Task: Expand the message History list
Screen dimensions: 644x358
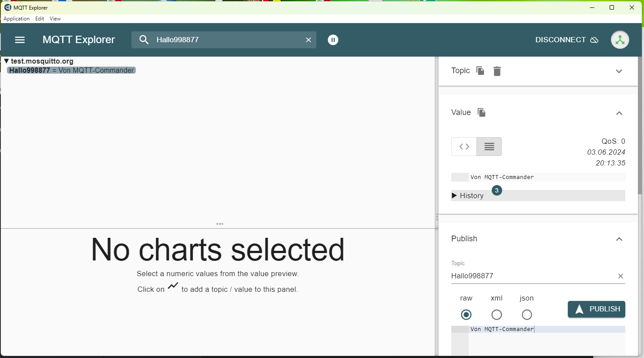Action: tap(468, 196)
